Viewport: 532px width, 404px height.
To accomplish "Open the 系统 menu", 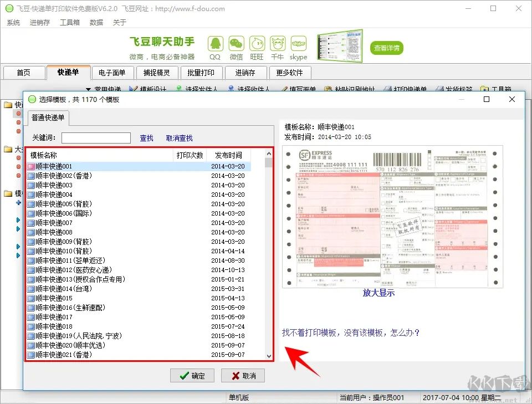I will [x=13, y=22].
